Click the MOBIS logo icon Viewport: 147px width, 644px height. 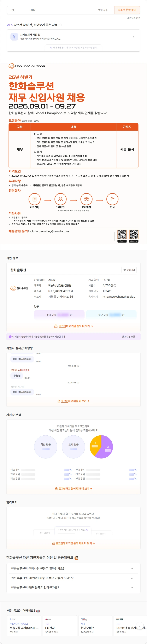point(84,620)
